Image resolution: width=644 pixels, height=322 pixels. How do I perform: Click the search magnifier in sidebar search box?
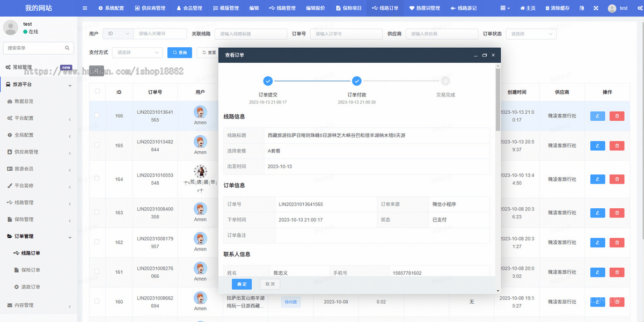(67, 48)
